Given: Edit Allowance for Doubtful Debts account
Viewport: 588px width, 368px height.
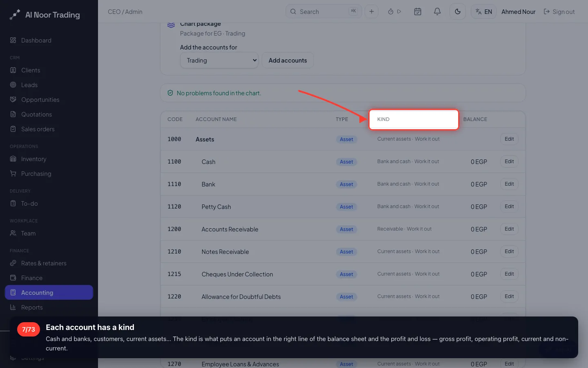Looking at the screenshot, I should pyautogui.click(x=509, y=296).
